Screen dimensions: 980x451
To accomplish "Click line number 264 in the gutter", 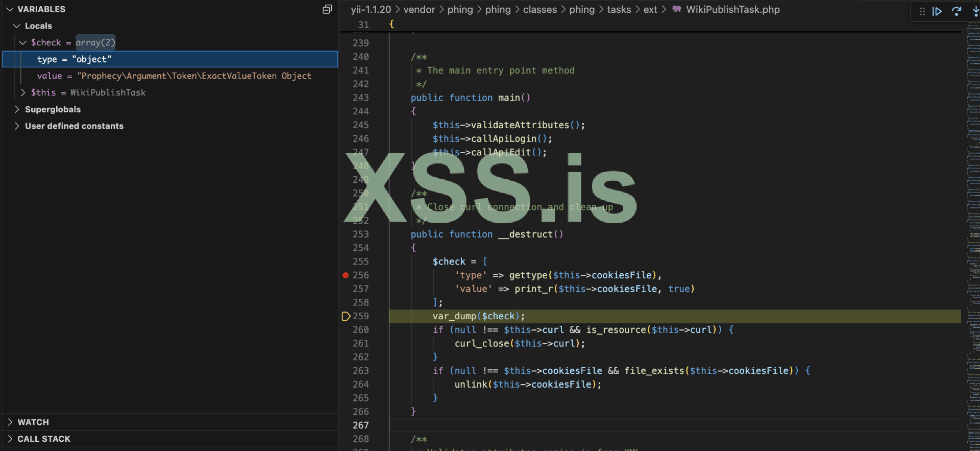I will 361,384.
